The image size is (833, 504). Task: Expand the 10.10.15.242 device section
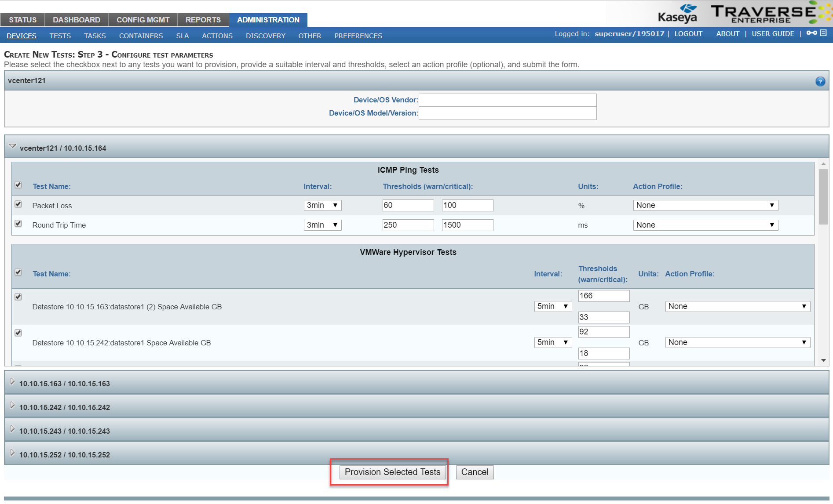point(12,405)
